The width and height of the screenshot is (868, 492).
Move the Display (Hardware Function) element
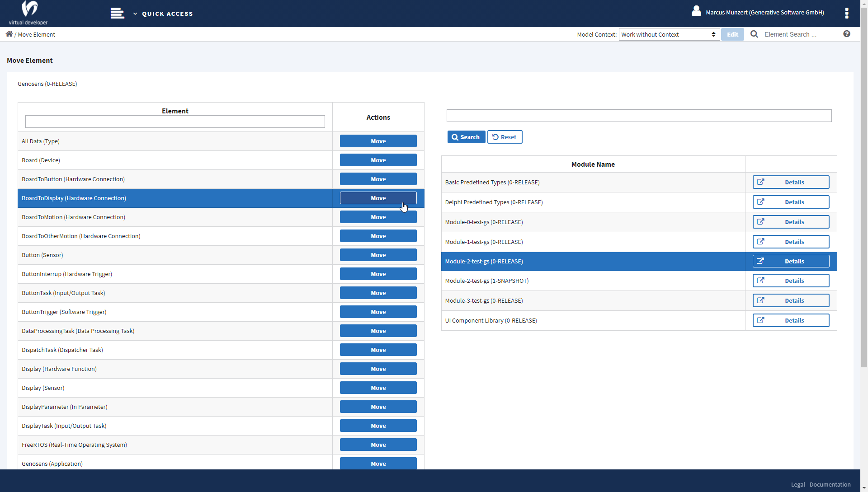[x=378, y=369]
